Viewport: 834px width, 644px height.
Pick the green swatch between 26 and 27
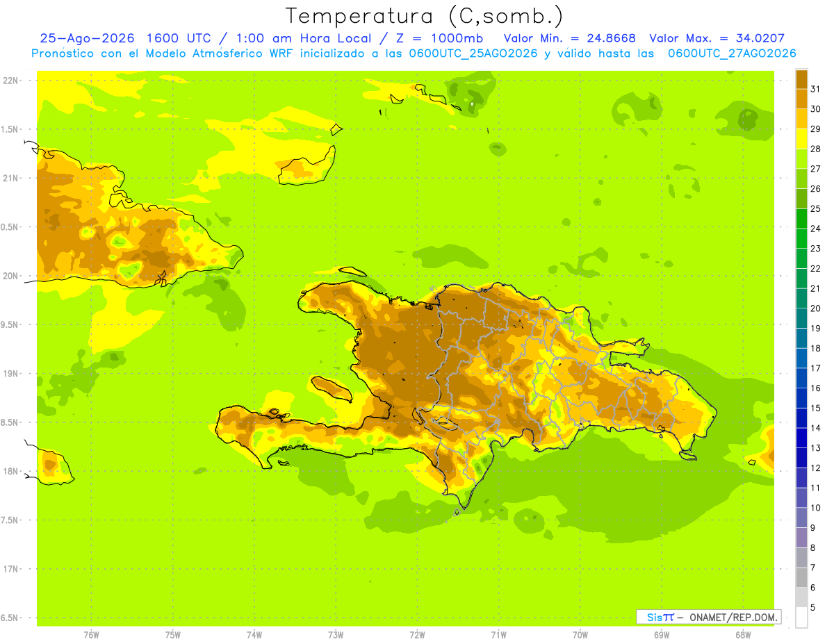click(x=801, y=179)
